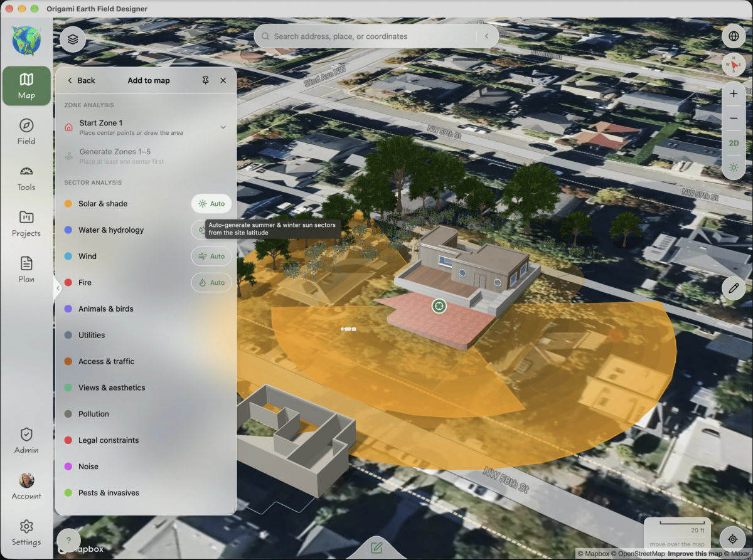The height and width of the screenshot is (560, 753).
Task: Open the Tools tab
Action: coord(26,178)
